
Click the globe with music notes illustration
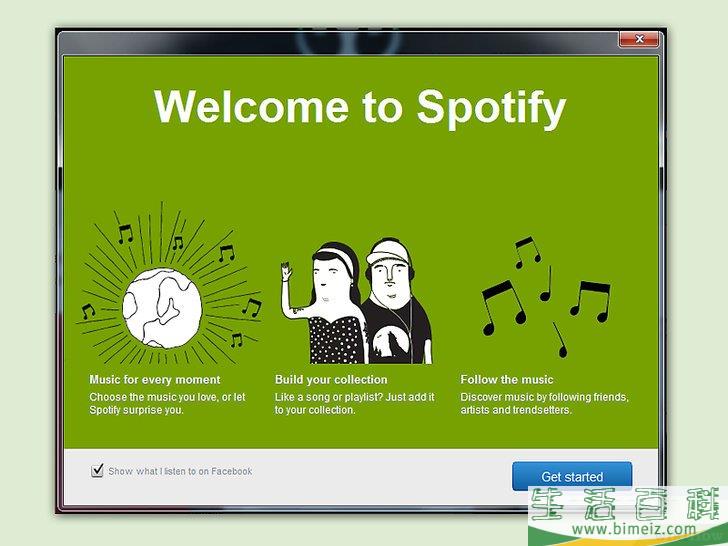pyautogui.click(x=169, y=284)
